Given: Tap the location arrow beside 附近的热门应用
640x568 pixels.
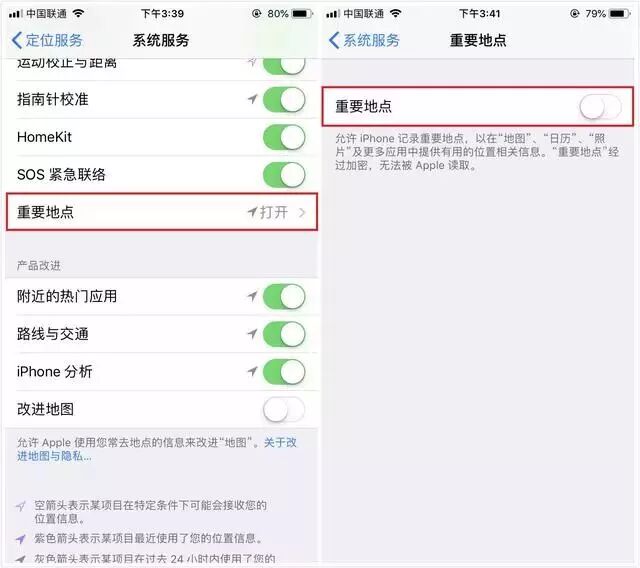Looking at the screenshot, I should pyautogui.click(x=253, y=296).
